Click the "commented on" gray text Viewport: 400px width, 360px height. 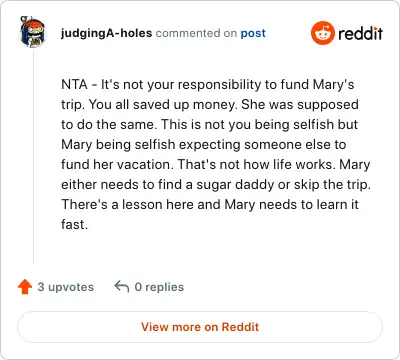pyautogui.click(x=196, y=33)
